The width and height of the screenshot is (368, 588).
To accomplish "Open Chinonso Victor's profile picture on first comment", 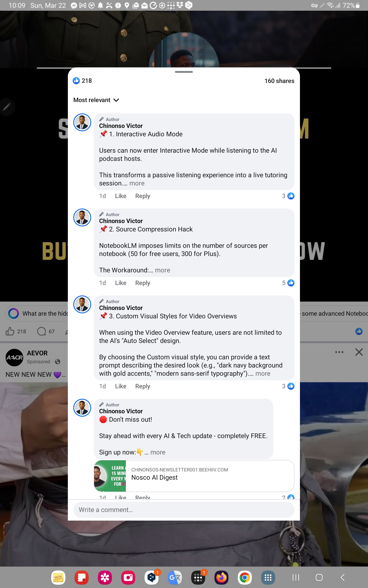I will tap(82, 122).
